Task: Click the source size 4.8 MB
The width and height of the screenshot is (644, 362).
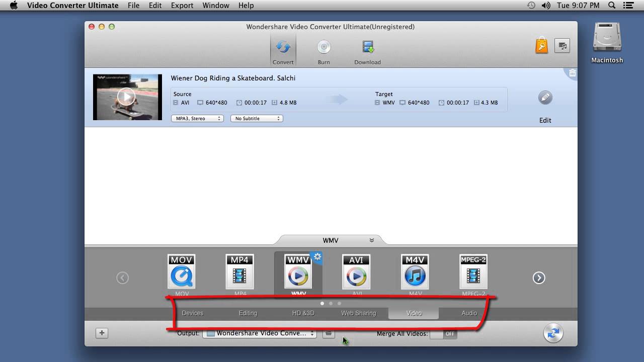Action: [x=288, y=103]
